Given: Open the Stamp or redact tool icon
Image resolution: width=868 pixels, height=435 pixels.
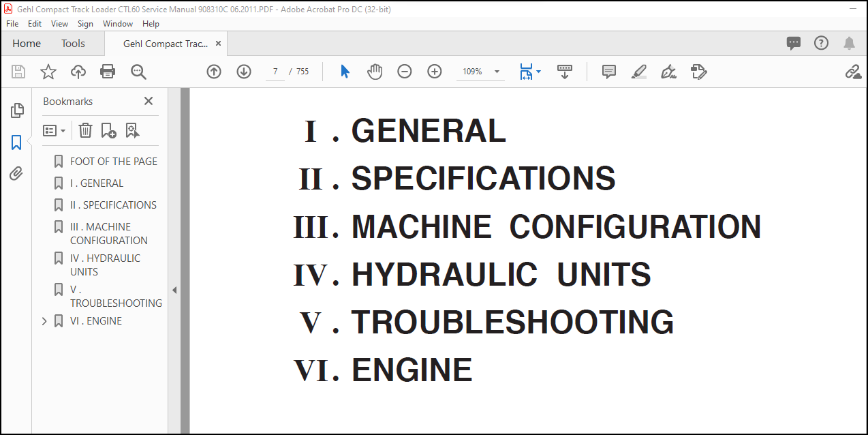Looking at the screenshot, I should (698, 72).
